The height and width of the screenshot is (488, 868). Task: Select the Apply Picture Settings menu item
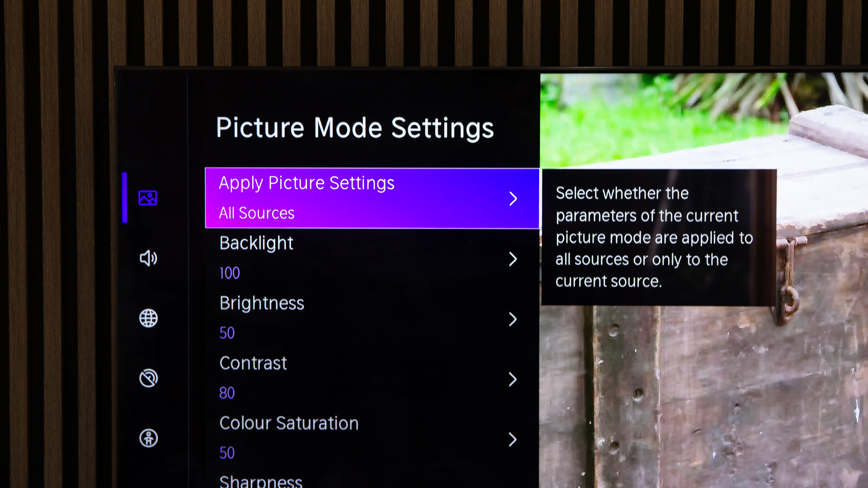[372, 198]
